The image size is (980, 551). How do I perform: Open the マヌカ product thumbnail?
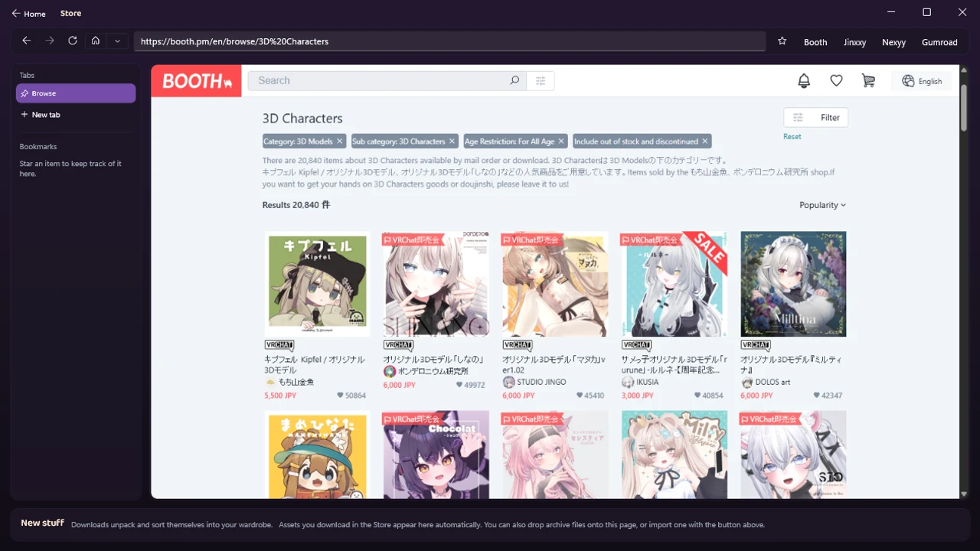coord(555,284)
